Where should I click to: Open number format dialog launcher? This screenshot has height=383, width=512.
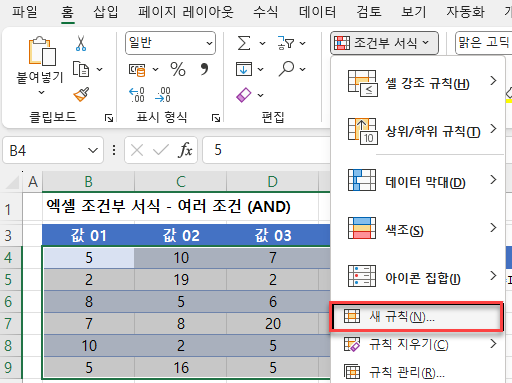tap(216, 118)
